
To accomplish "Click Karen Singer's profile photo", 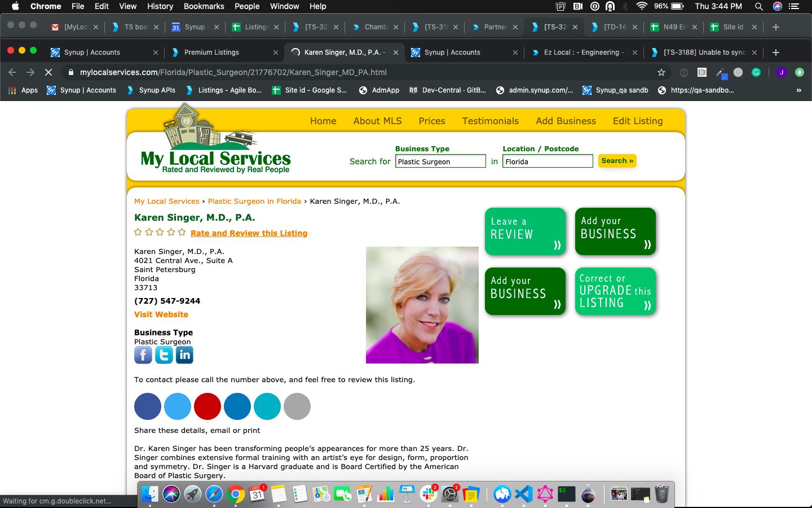I will click(422, 305).
